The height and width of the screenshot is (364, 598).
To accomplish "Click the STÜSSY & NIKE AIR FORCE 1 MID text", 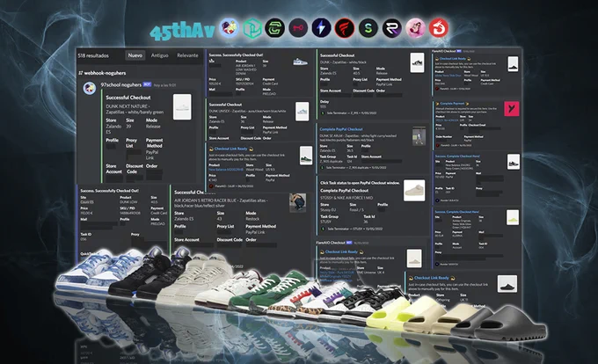I will pos(346,198).
